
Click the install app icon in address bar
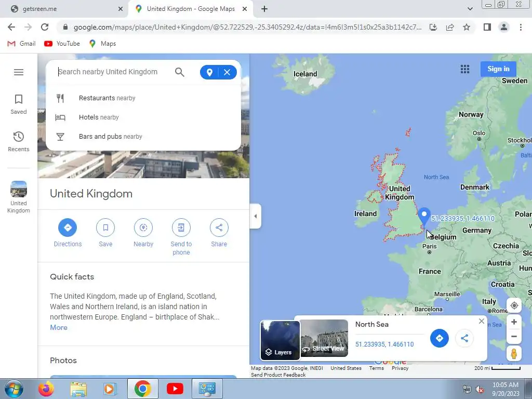click(433, 27)
